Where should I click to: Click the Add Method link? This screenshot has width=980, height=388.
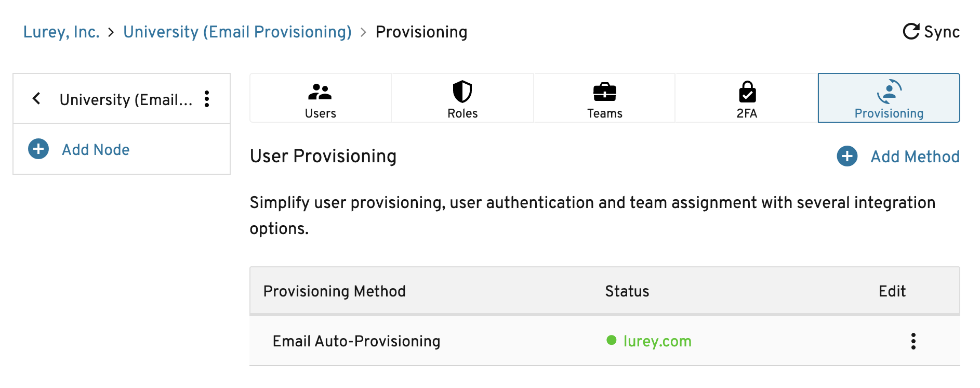[x=915, y=157]
